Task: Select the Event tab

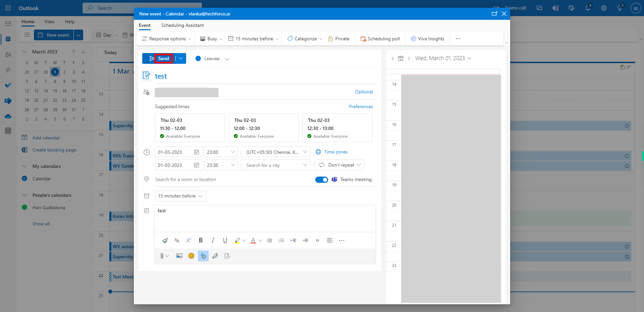Action: [x=145, y=25]
